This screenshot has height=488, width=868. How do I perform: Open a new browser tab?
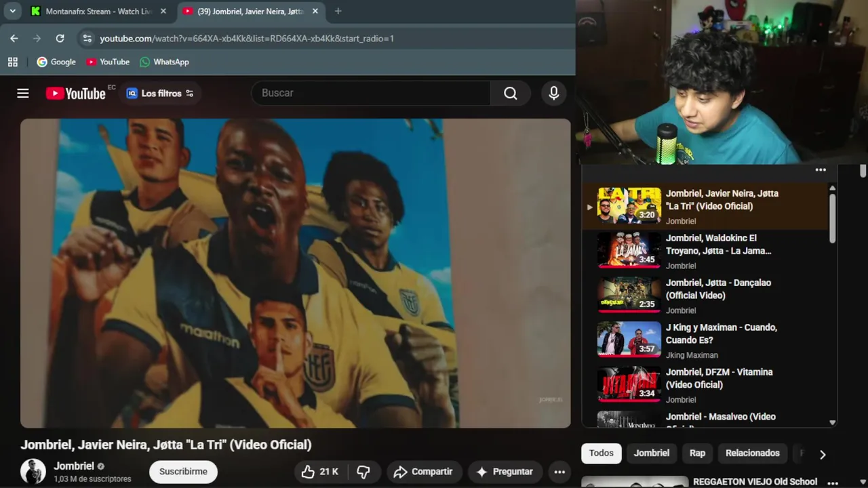coord(338,12)
